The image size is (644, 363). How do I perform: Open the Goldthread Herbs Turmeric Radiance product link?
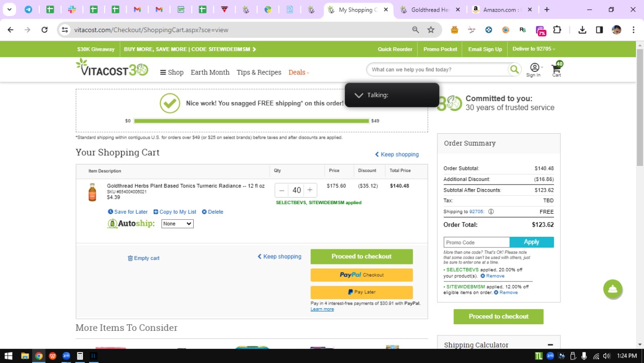[186, 186]
